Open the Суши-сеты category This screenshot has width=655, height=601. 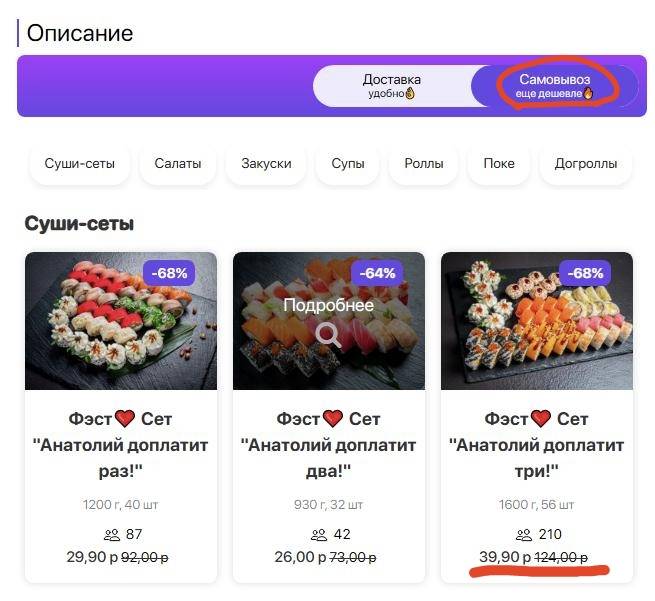[80, 164]
